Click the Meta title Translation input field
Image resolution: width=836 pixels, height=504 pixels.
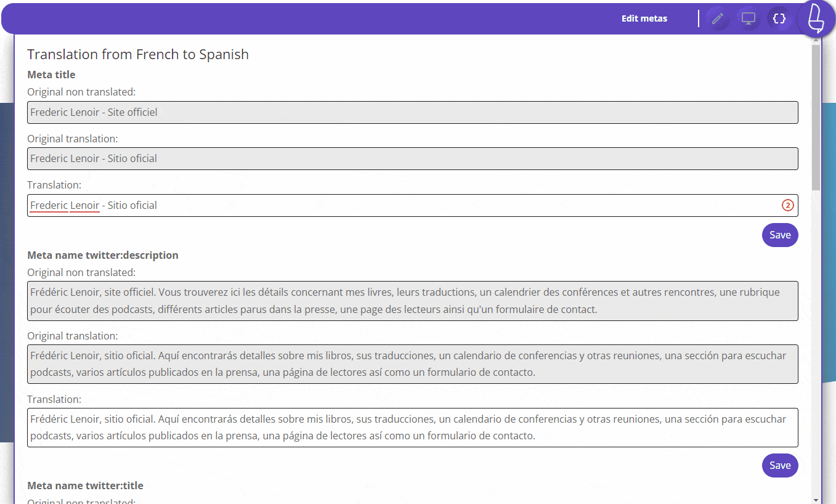413,205
